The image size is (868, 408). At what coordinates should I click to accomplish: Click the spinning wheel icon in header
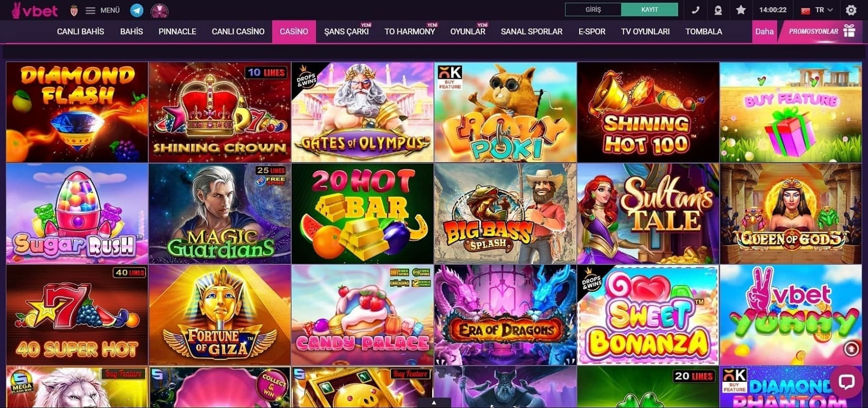(x=159, y=10)
